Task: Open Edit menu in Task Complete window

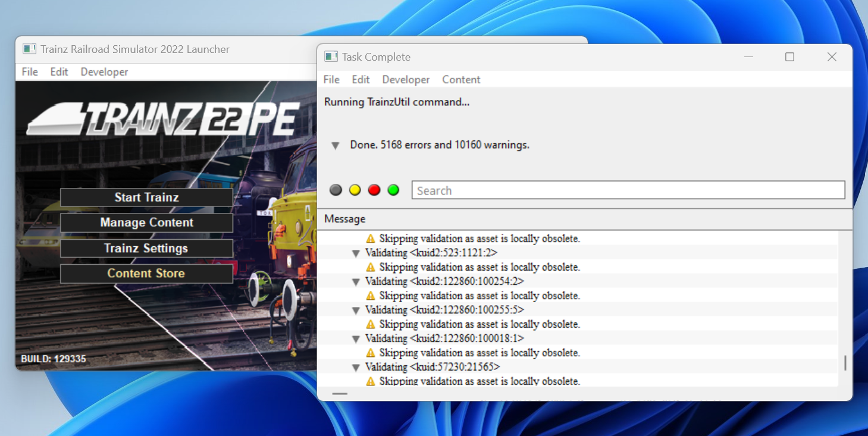Action: [x=361, y=80]
